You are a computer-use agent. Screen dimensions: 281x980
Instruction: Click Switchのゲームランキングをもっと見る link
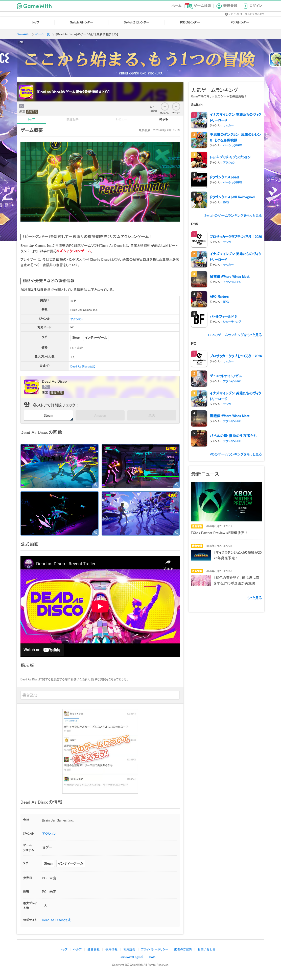(x=233, y=216)
